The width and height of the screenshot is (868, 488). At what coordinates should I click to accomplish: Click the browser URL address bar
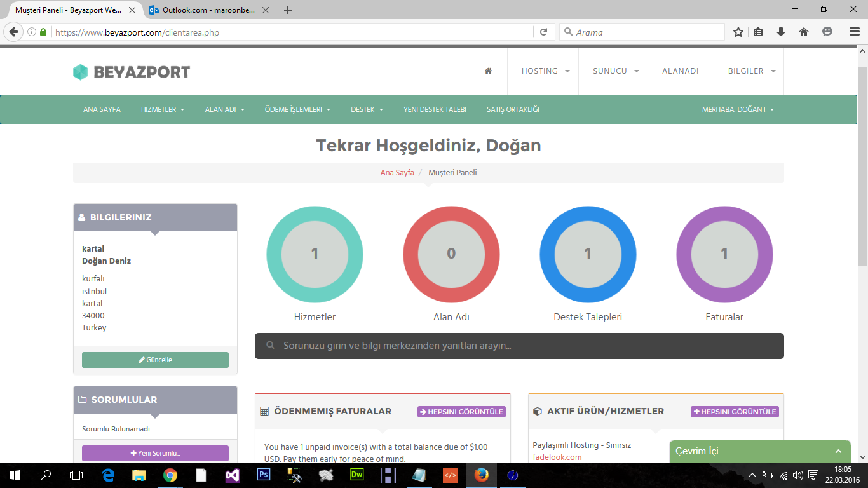point(292,32)
